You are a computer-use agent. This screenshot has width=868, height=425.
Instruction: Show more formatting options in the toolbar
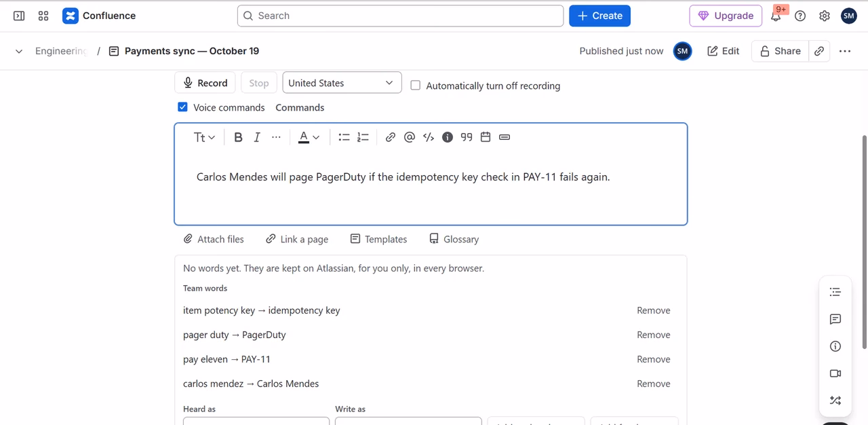pyautogui.click(x=276, y=137)
